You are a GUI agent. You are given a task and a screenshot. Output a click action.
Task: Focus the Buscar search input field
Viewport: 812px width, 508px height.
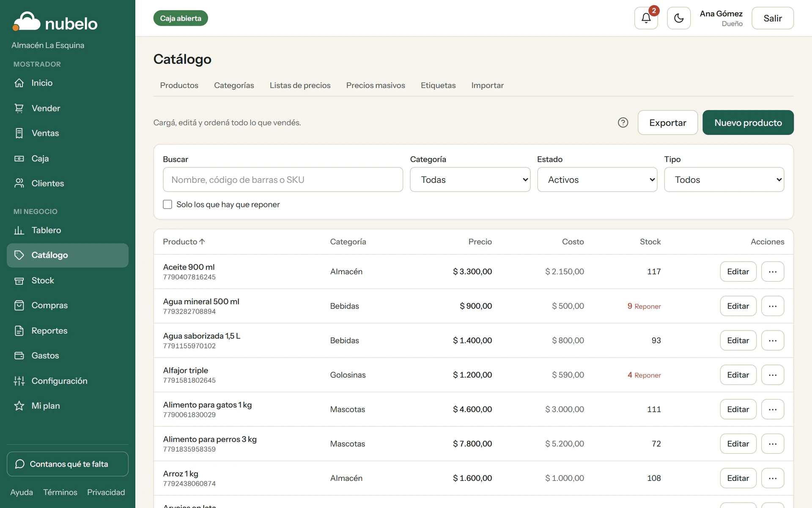point(283,179)
